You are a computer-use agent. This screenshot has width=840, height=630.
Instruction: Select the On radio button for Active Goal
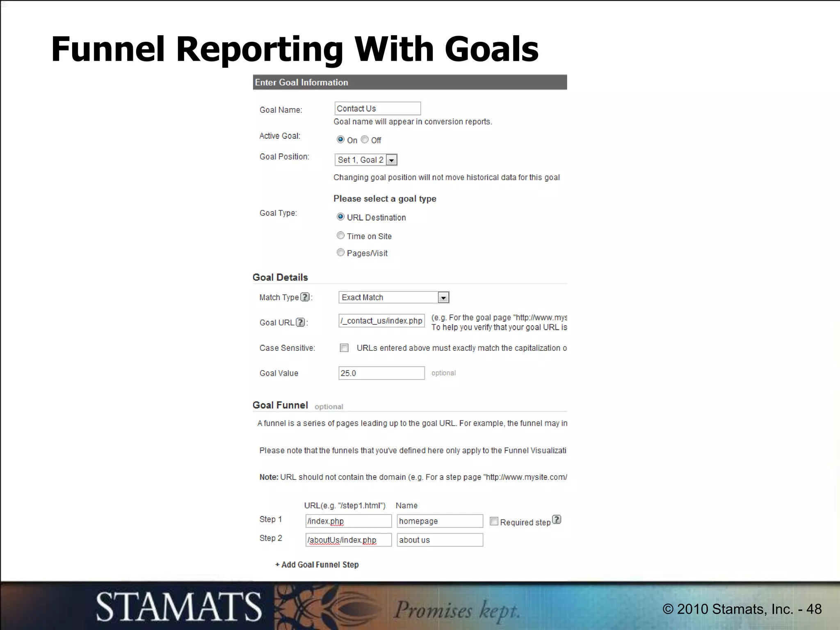(340, 139)
